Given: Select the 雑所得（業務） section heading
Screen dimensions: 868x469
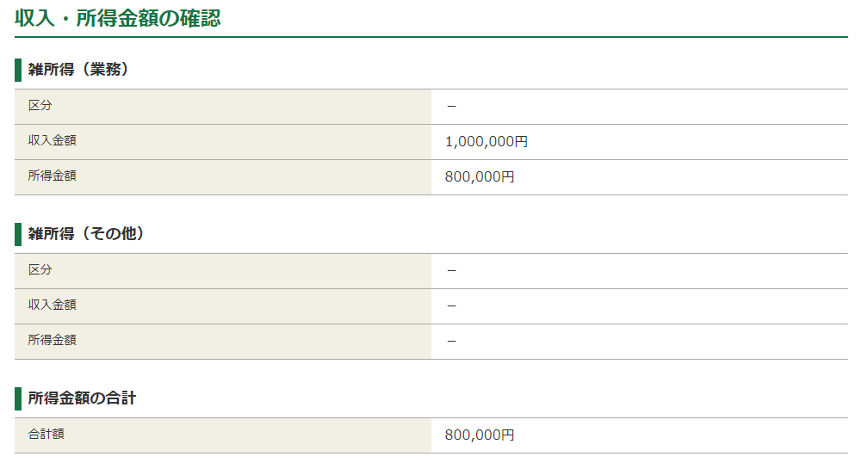Looking at the screenshot, I should 78,69.
